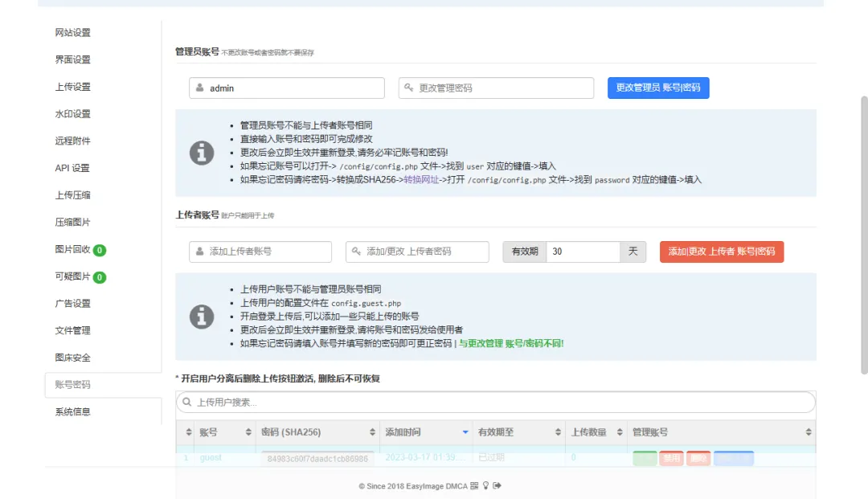Screen dimensions: 868x499
Task: Sort table by 上传数量 column
Action: click(x=595, y=432)
